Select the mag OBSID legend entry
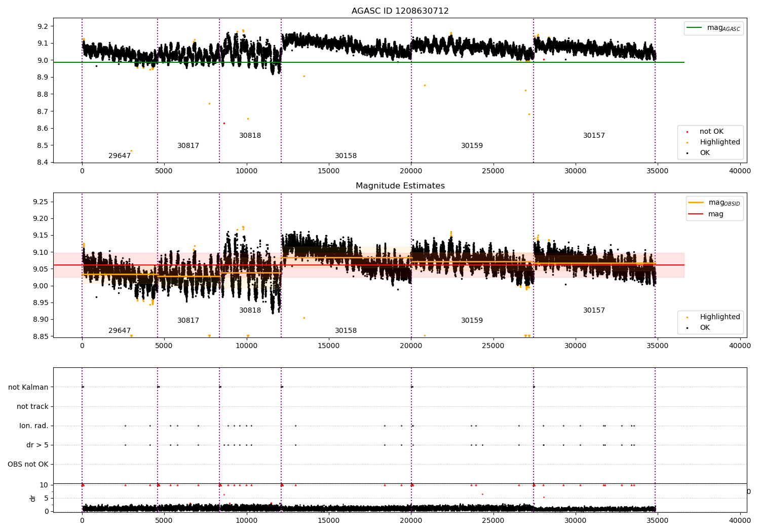 [715, 203]
